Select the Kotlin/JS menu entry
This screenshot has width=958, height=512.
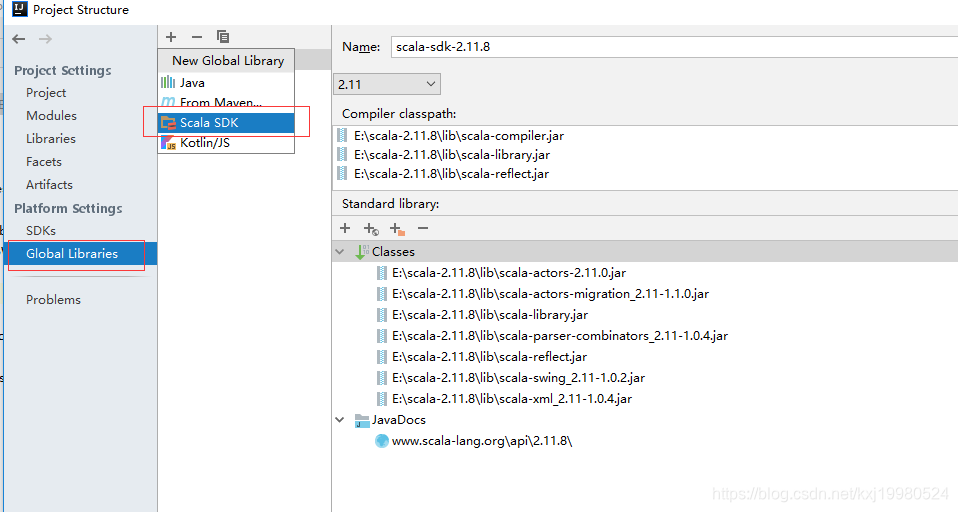[x=226, y=143]
